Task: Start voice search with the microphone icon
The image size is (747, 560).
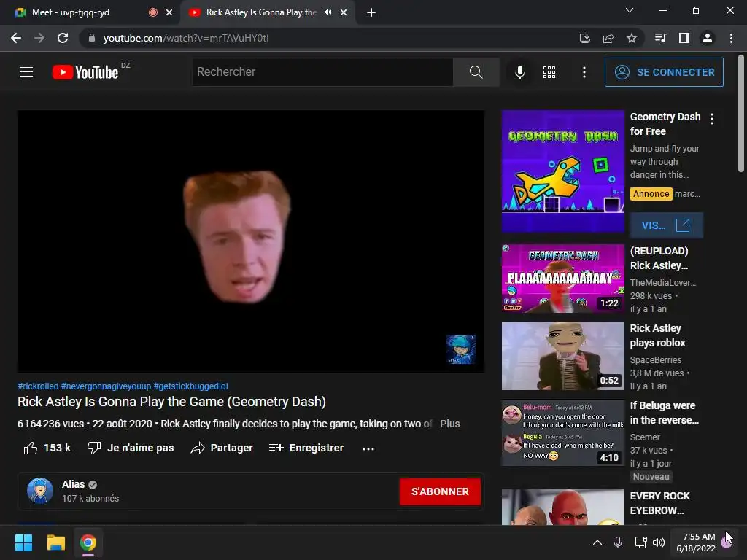Action: (x=520, y=72)
